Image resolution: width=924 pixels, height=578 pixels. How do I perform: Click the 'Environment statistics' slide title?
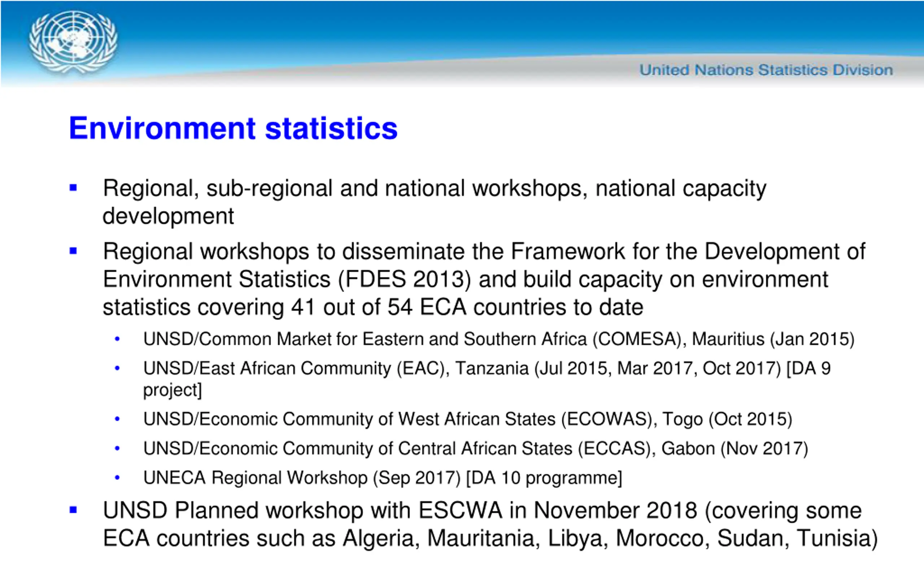pyautogui.click(x=233, y=128)
